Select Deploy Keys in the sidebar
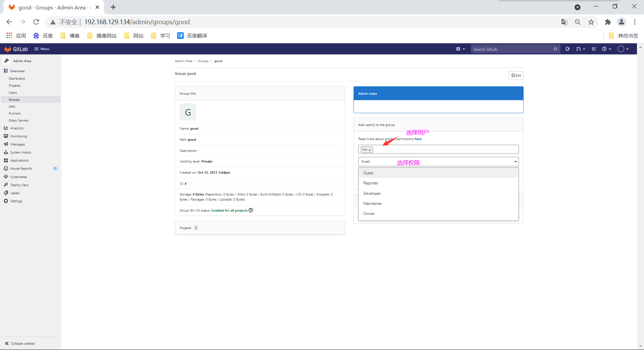This screenshot has height=350, width=644. coord(19,185)
